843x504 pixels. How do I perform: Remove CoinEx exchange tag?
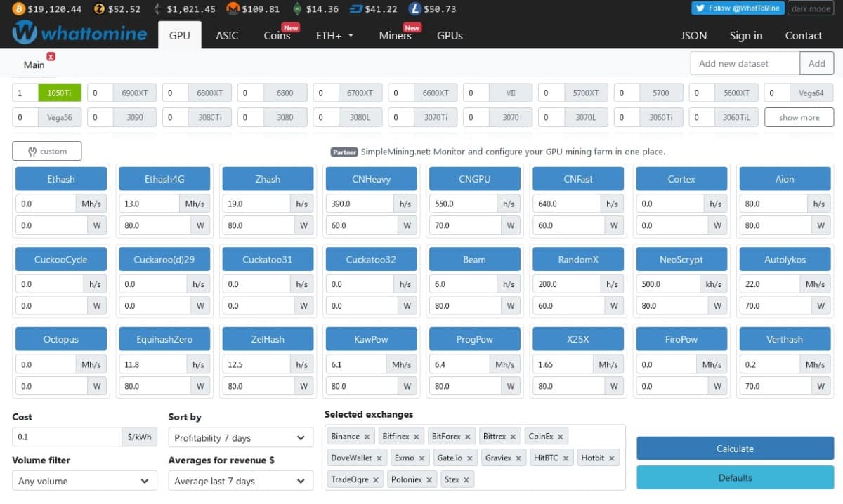[560, 437]
